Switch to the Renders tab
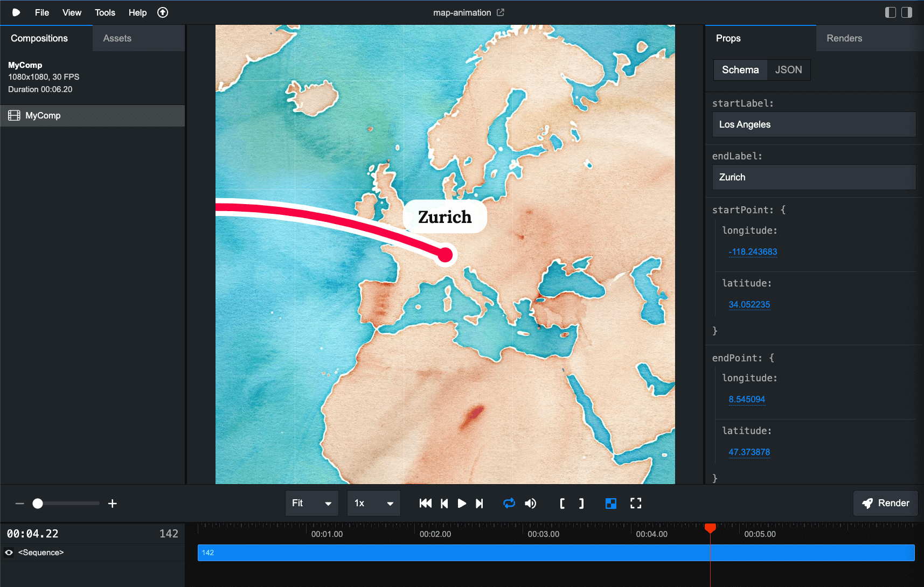 click(x=844, y=38)
